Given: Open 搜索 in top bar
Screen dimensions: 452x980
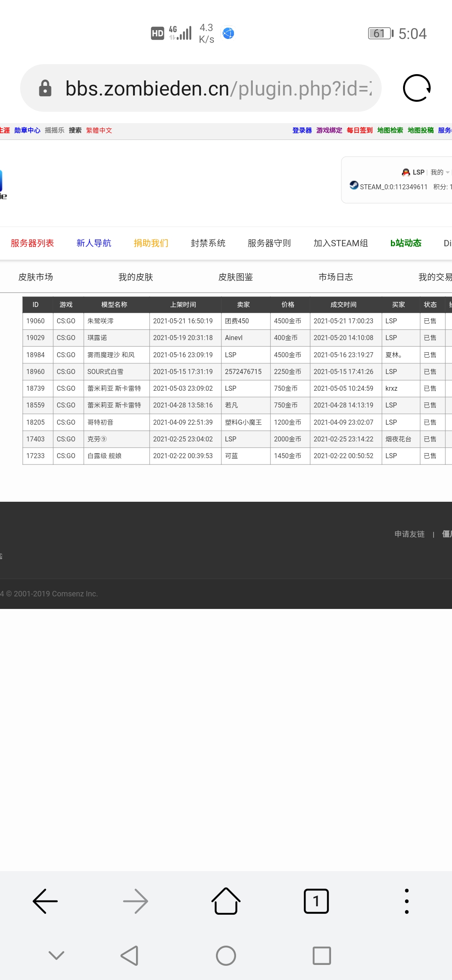Looking at the screenshot, I should click(75, 130).
